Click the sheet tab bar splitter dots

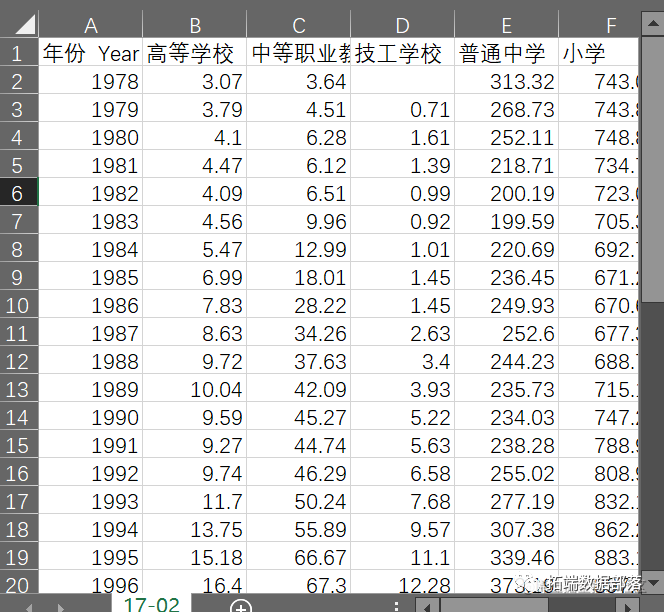tap(396, 606)
